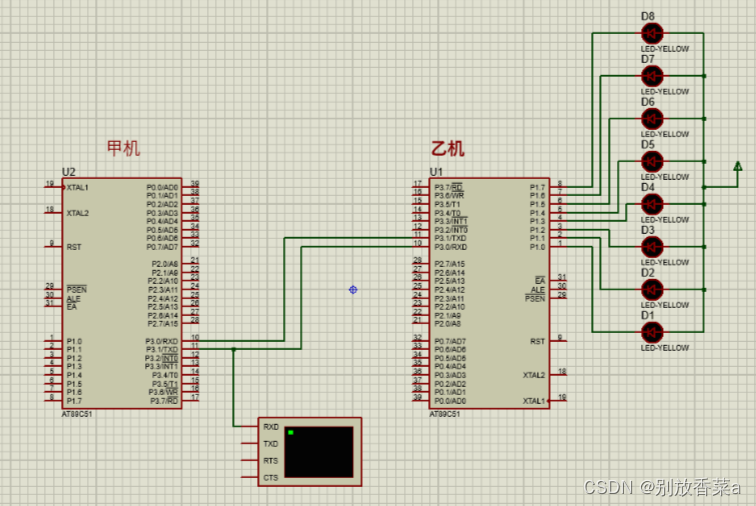Image resolution: width=756 pixels, height=506 pixels.
Task: Select XTAL1 pin label on U2
Action: tap(78, 188)
